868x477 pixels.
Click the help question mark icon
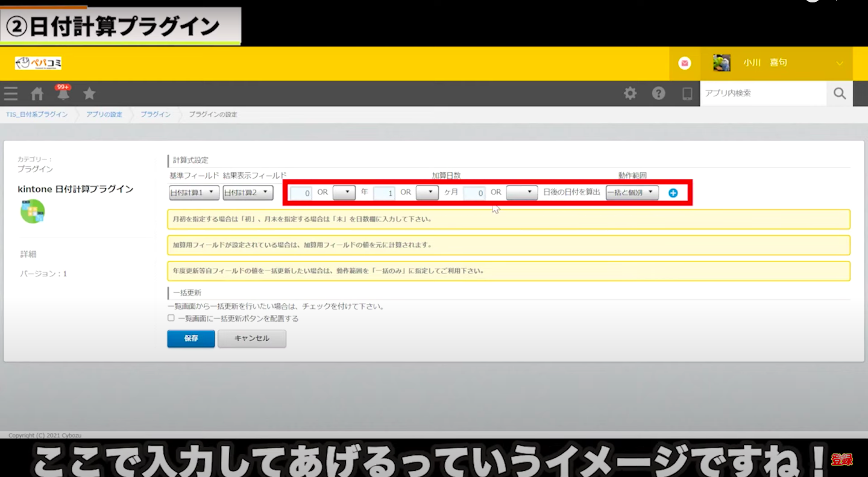click(659, 93)
